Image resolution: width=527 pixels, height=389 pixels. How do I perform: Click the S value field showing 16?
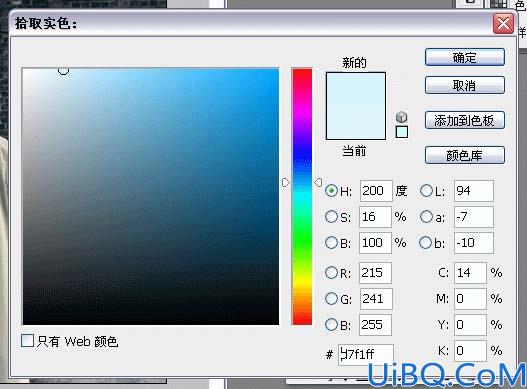click(375, 217)
